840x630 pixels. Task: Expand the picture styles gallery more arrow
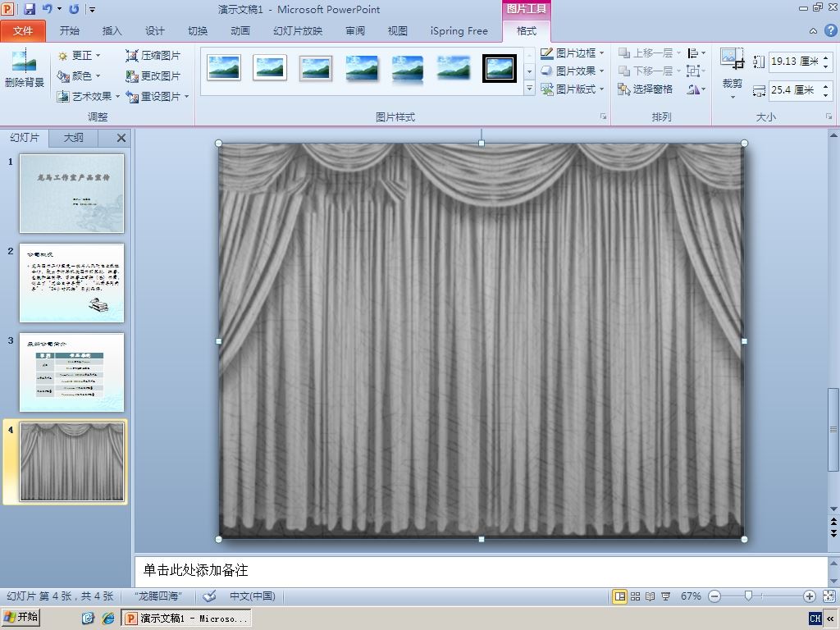[x=529, y=87]
